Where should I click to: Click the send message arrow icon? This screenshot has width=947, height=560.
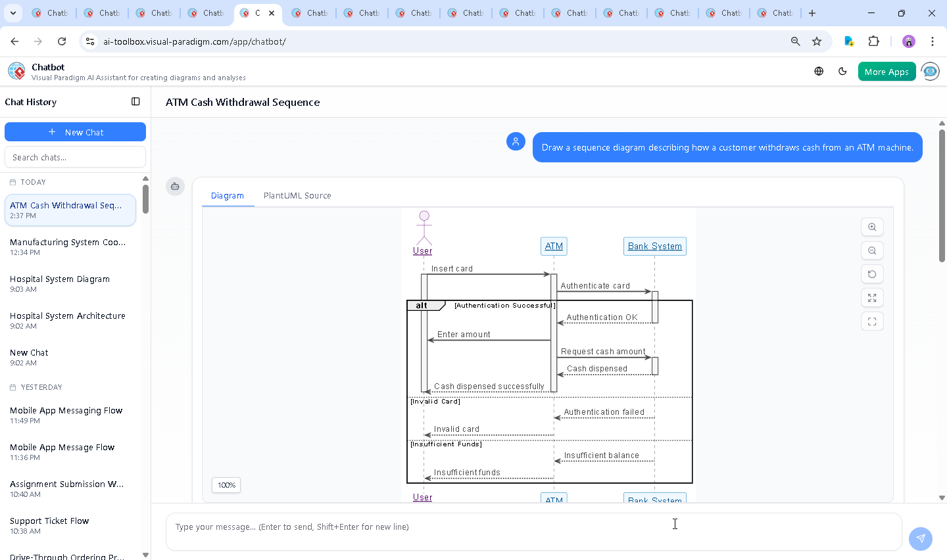921,538
